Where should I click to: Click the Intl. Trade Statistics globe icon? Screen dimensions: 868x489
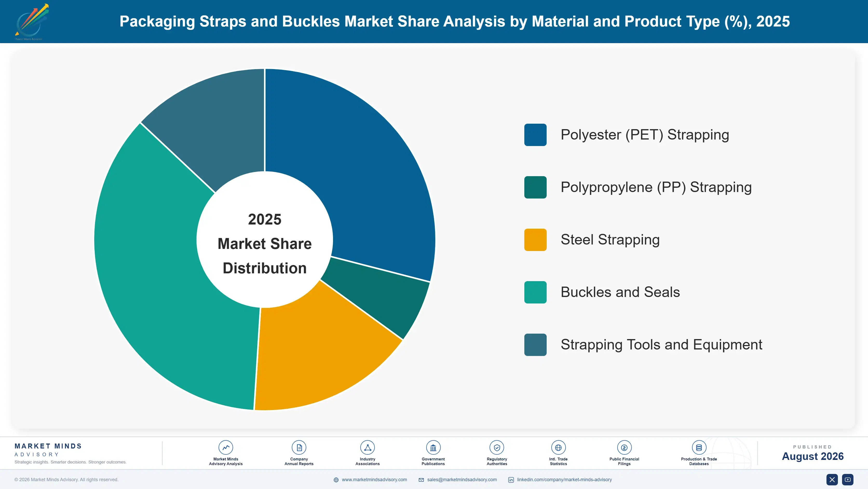click(x=558, y=447)
